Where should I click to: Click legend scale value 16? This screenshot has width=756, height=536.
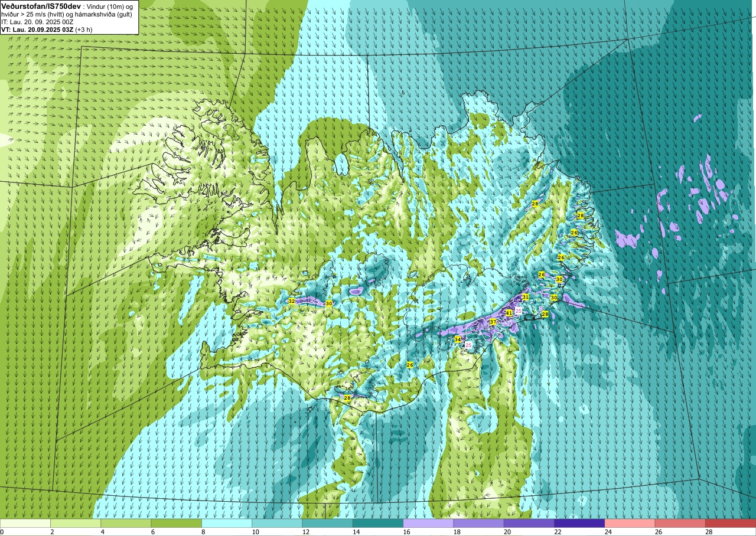[406, 532]
